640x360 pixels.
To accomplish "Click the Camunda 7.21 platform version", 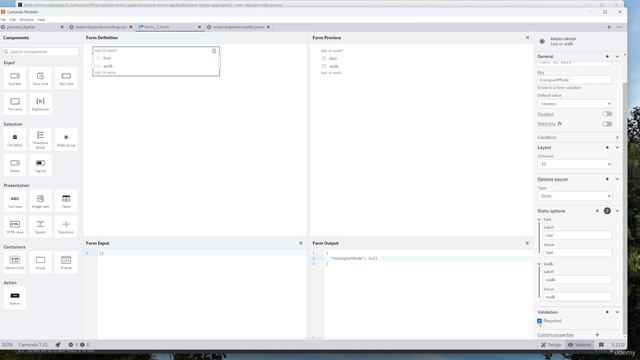I will point(33,345).
